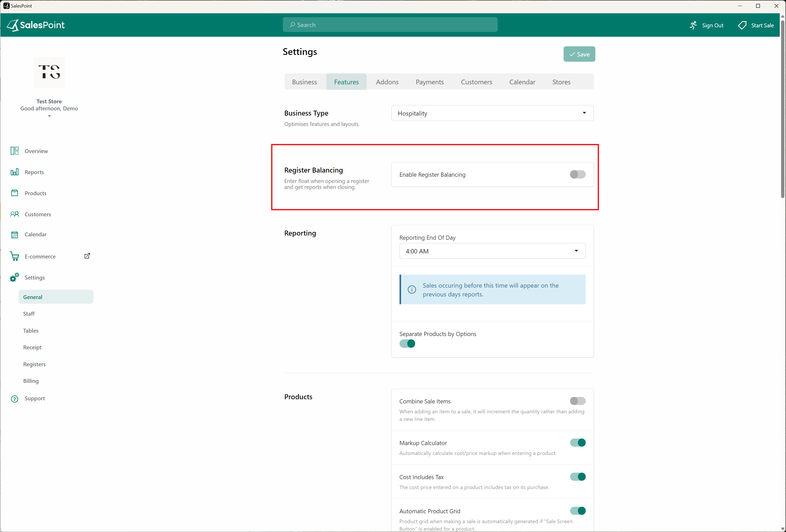786x532 pixels.
Task: Select the Overview dashboard icon
Action: (x=15, y=151)
